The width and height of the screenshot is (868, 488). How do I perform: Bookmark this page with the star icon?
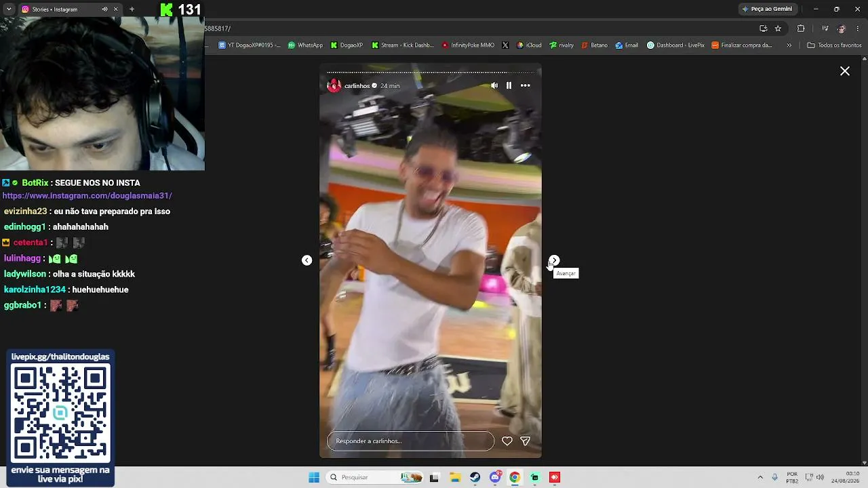[778, 28]
